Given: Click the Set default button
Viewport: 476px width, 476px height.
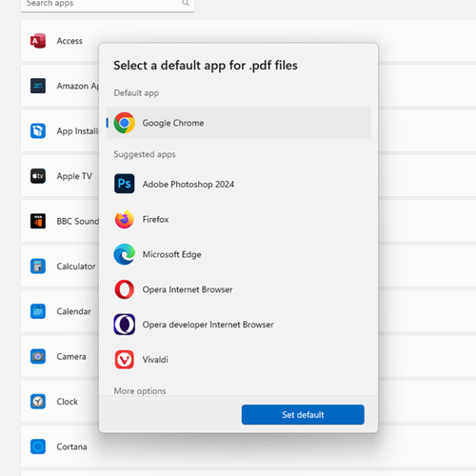Looking at the screenshot, I should [x=303, y=414].
